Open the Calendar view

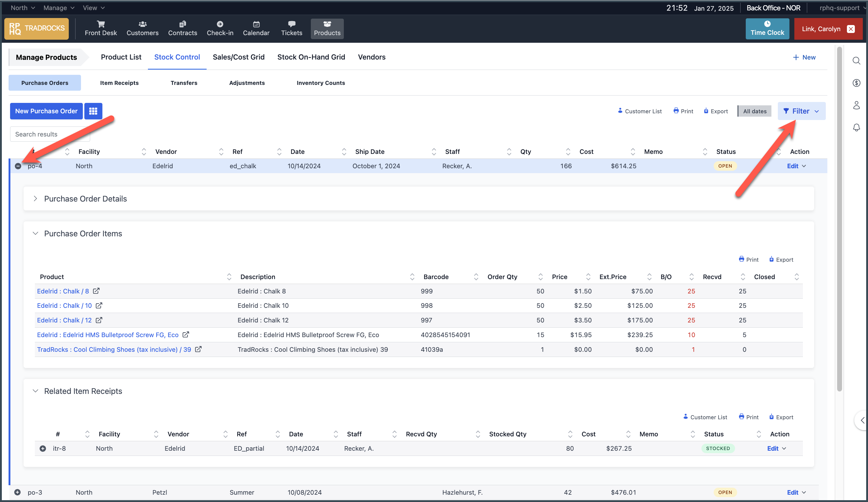click(x=256, y=29)
